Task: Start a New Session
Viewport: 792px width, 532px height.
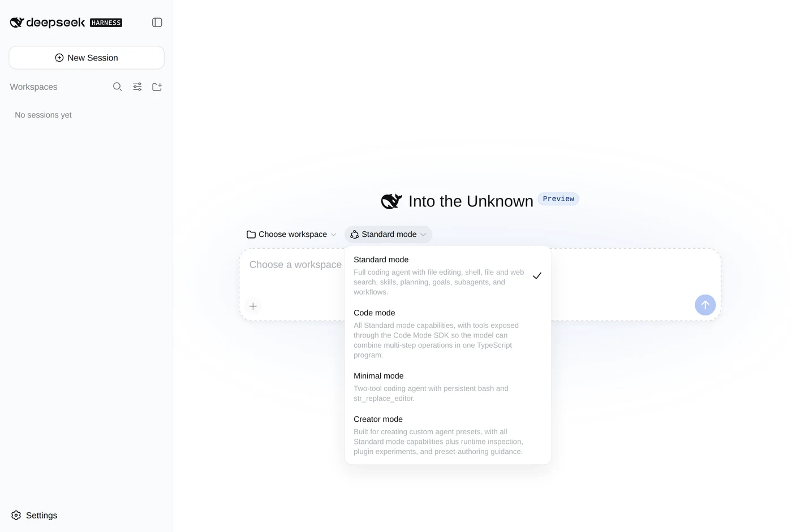Action: pyautogui.click(x=87, y=58)
